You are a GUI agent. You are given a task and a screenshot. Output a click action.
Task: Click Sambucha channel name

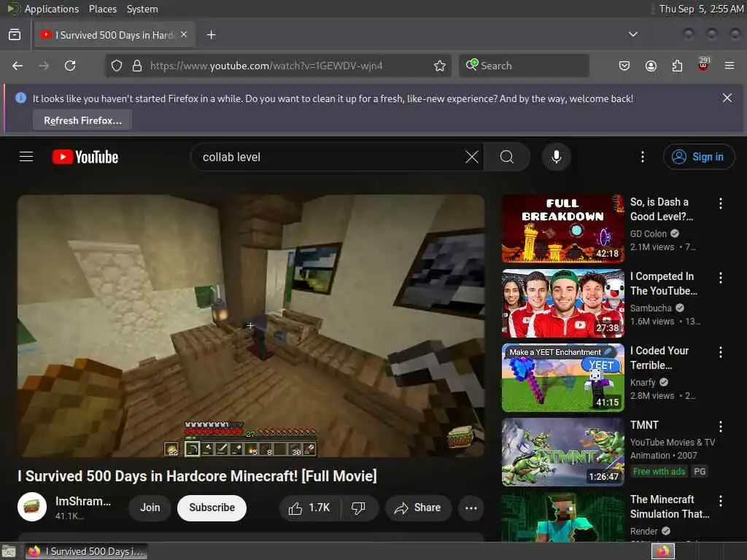[651, 308]
